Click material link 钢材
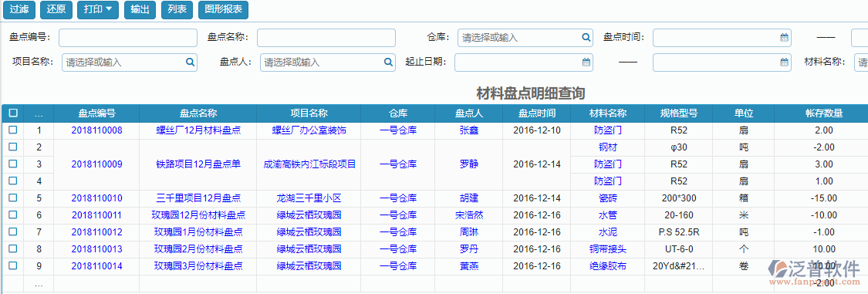The image size is (868, 294). (x=607, y=147)
